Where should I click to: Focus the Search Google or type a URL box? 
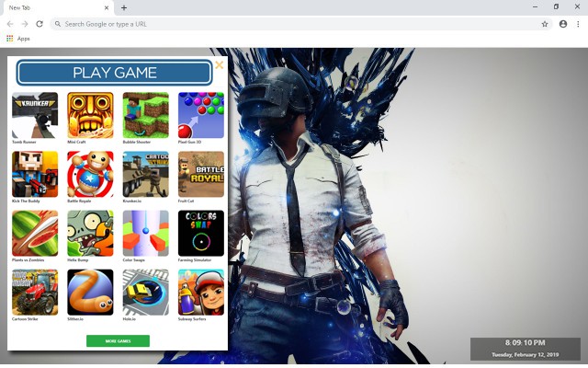(300, 24)
